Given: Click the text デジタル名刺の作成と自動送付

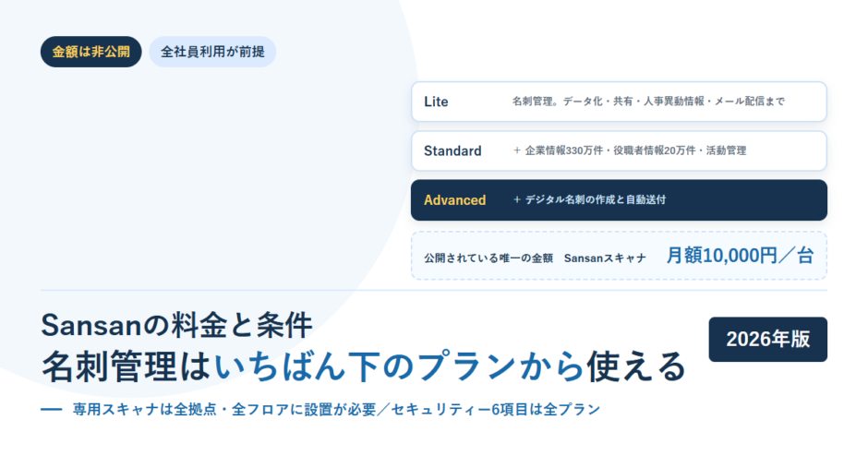Looking at the screenshot, I should tap(595, 199).
